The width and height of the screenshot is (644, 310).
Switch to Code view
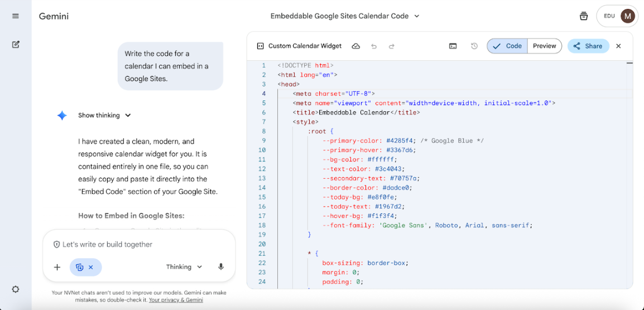tap(507, 46)
